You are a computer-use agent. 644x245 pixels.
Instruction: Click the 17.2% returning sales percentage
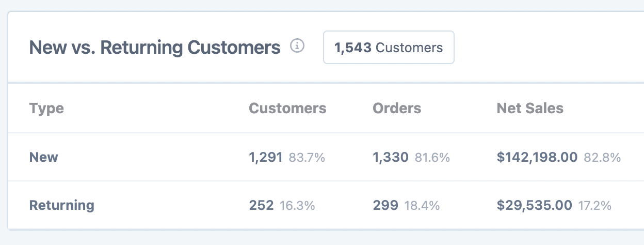click(595, 206)
